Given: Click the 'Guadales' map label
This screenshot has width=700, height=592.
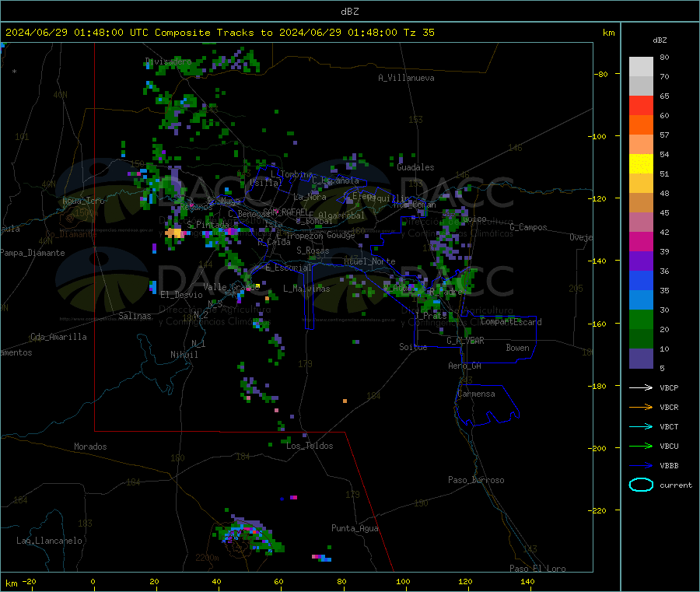Looking at the screenshot, I should pos(415,167).
